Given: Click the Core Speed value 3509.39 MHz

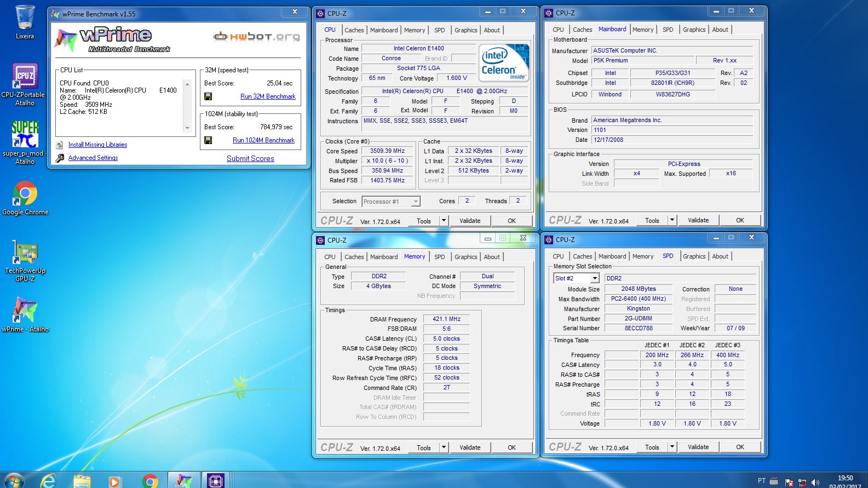Looking at the screenshot, I should pos(387,151).
